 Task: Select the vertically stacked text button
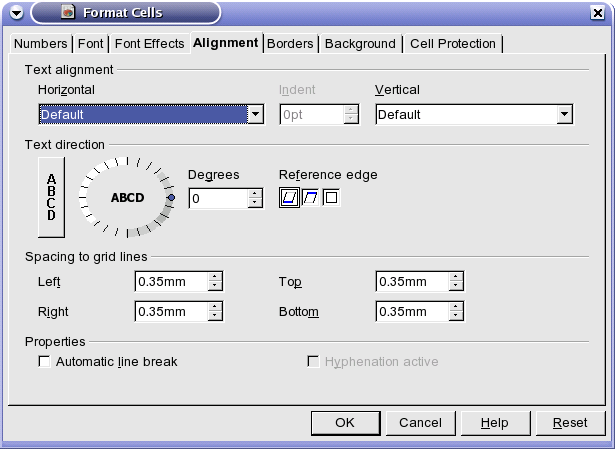click(51, 198)
